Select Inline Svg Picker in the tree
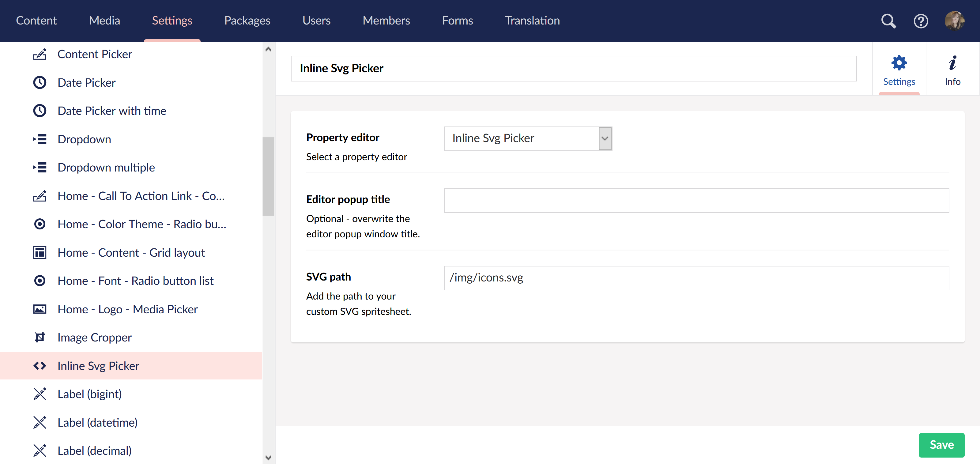Screen dimensions: 980x464 pos(98,366)
